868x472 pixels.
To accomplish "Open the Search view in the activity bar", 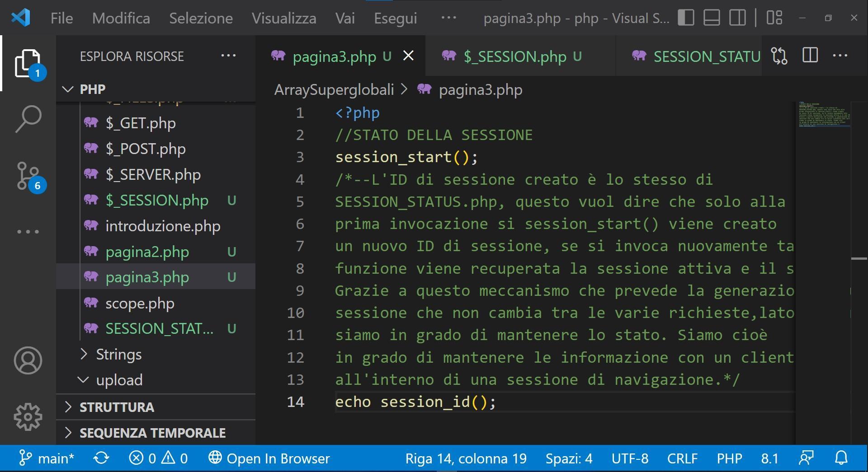I will 28,119.
